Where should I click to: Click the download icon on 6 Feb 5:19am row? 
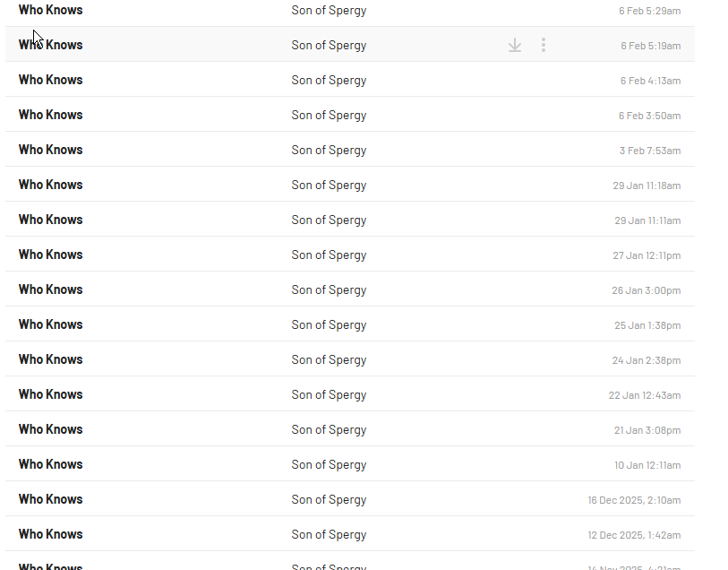pyautogui.click(x=514, y=45)
